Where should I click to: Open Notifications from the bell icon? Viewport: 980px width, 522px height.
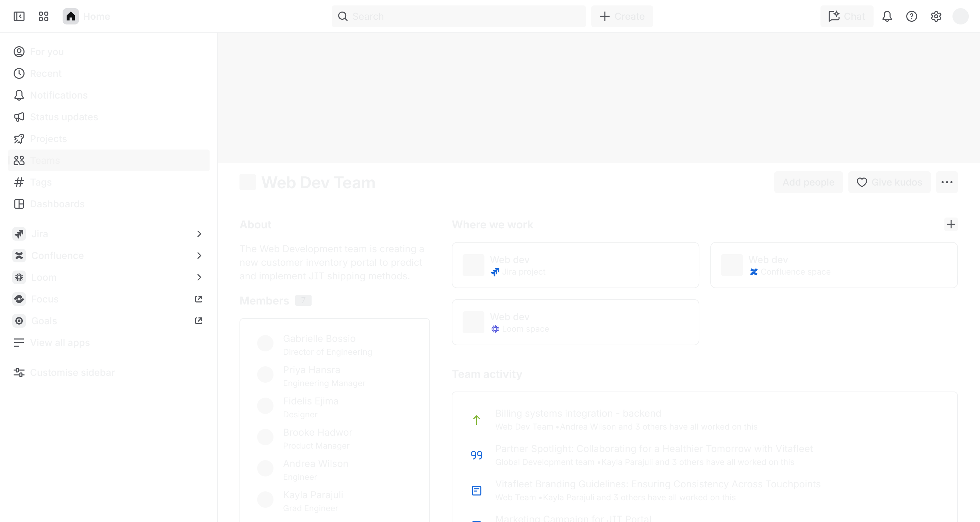click(887, 16)
